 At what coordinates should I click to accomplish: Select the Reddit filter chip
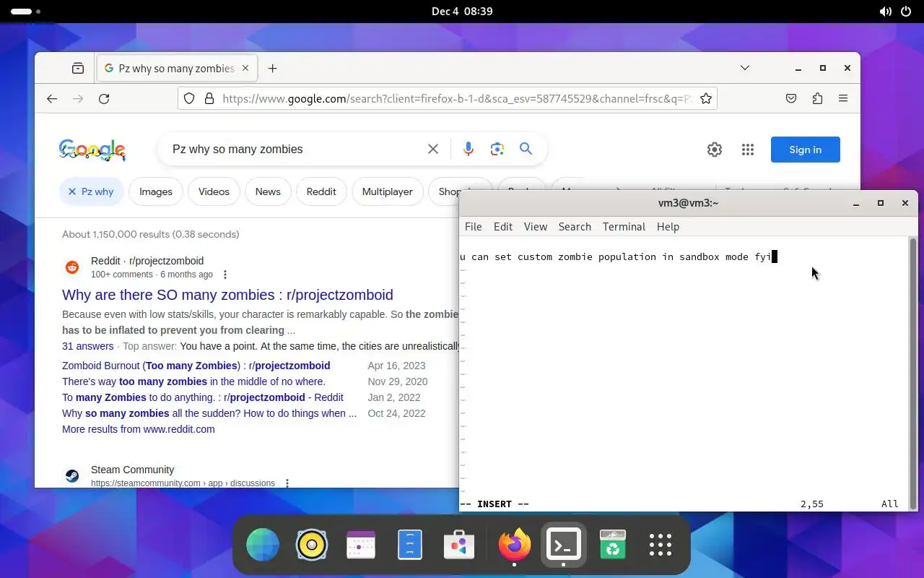[x=321, y=191]
